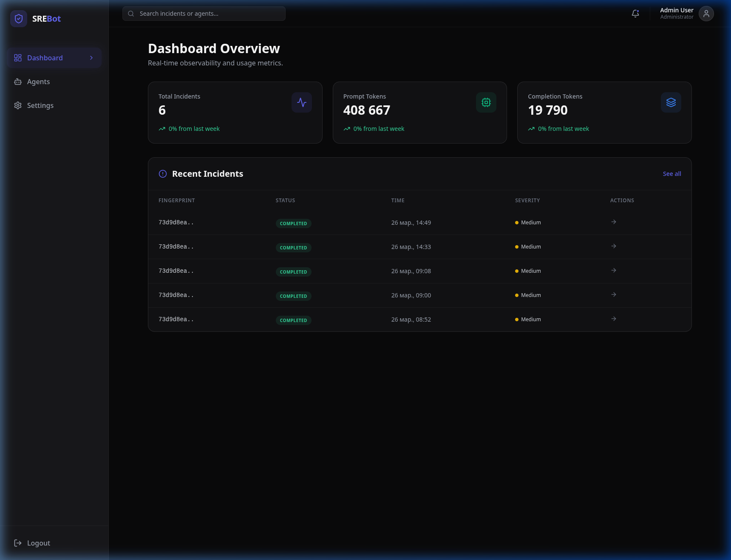731x560 pixels.
Task: Click the Total Incidents activity icon
Action: [x=302, y=102]
